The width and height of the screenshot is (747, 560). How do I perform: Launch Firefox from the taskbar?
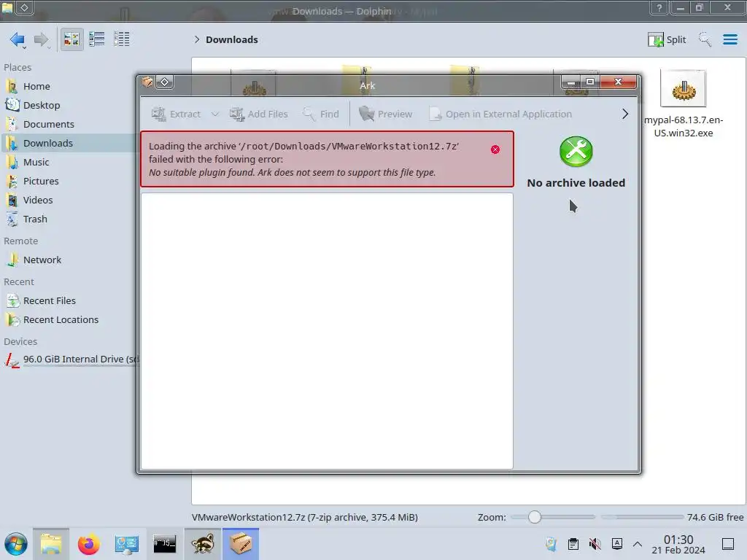(88, 544)
